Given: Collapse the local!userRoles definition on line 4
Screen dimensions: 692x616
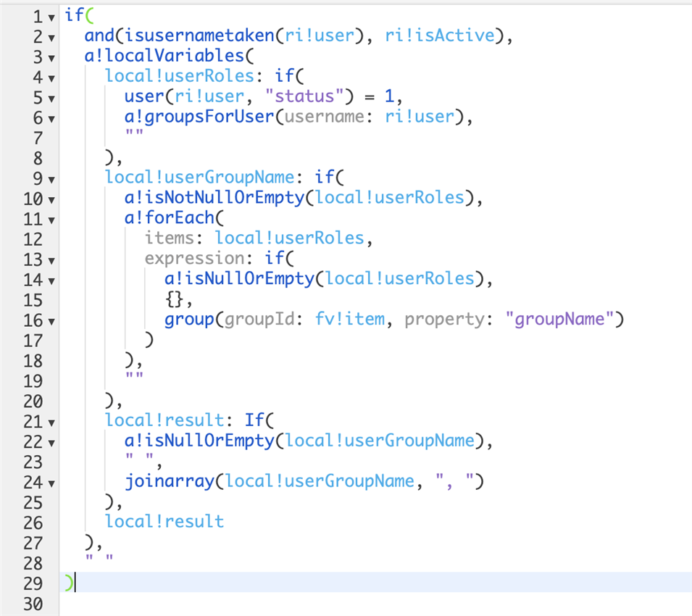Looking at the screenshot, I should click(49, 78).
